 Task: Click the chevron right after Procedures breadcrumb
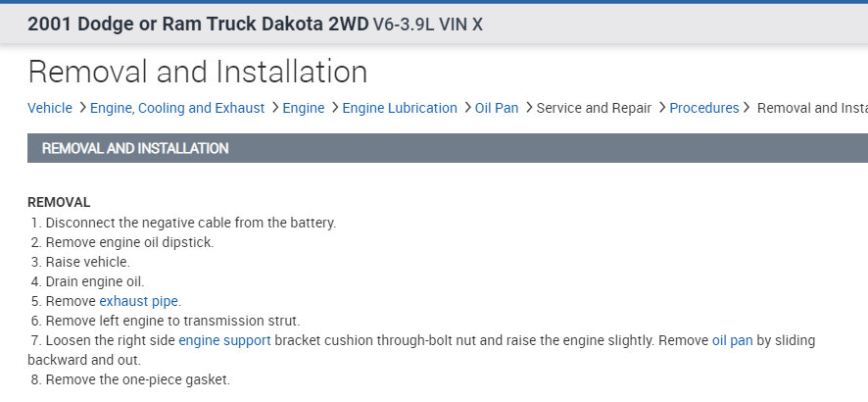(x=747, y=108)
